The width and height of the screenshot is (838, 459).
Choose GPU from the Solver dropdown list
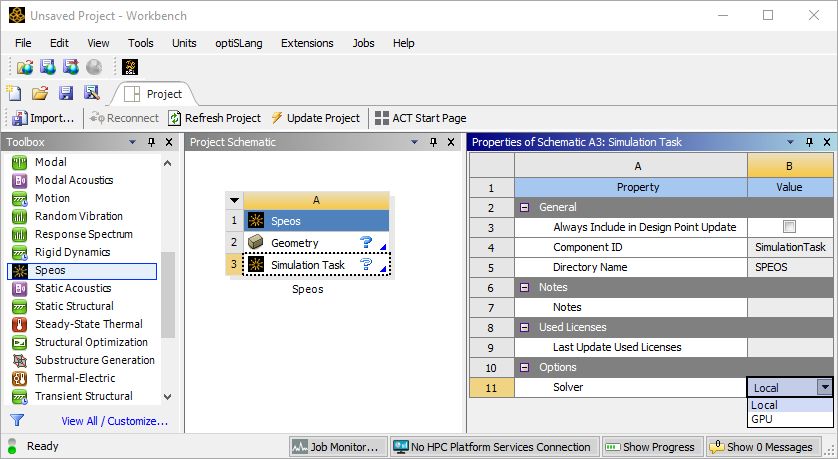coord(762,419)
